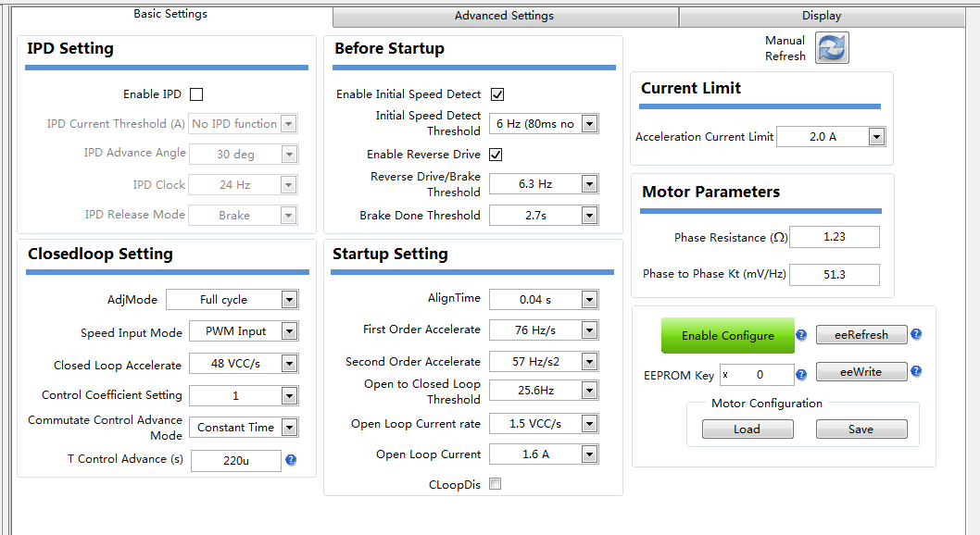Viewport: 980px width, 535px height.
Task: Load a motor configuration file
Action: tap(747, 429)
